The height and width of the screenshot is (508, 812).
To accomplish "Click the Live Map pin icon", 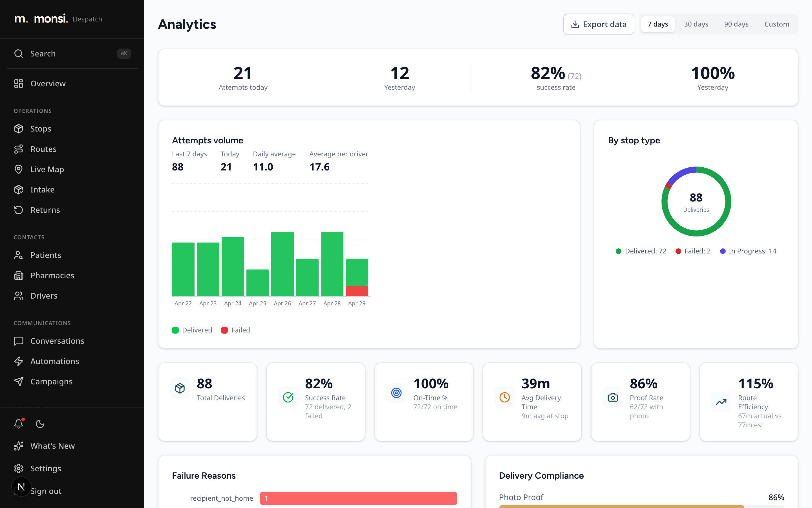I will click(x=19, y=169).
